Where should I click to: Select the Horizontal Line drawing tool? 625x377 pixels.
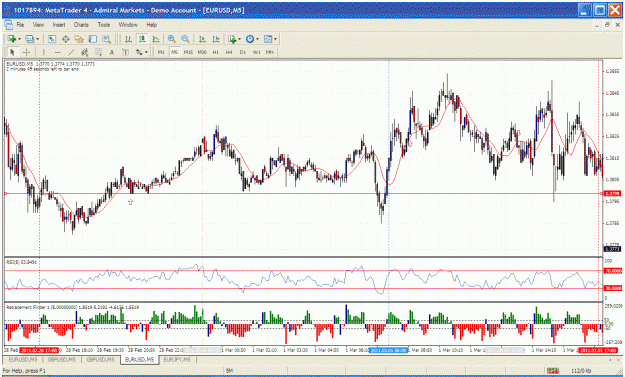(57, 52)
